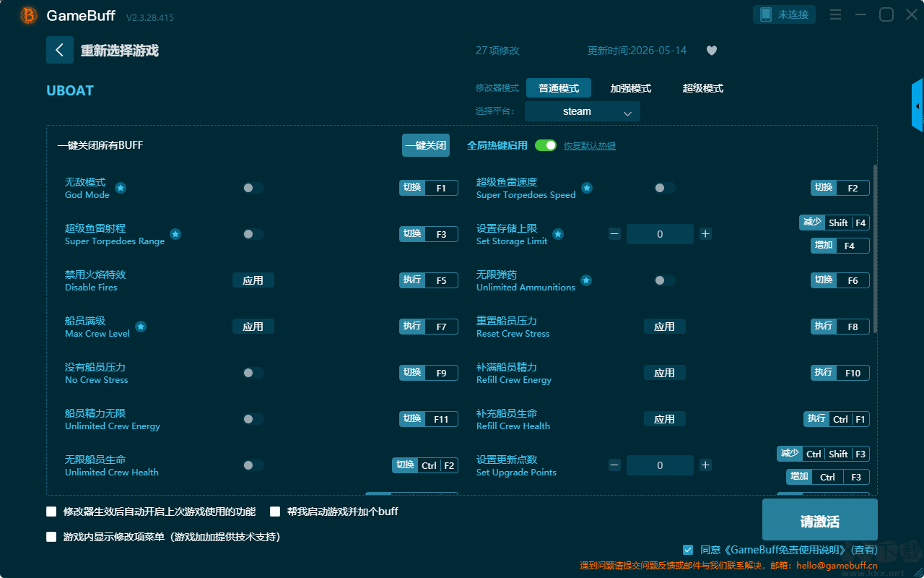Enable No Crew Stress switch
The image size is (924, 578).
coord(253,373)
